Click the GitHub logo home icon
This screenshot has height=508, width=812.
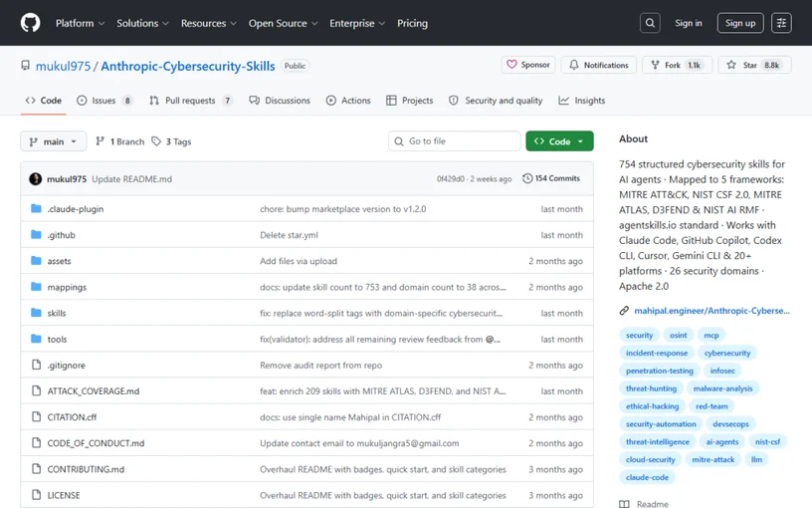[x=30, y=23]
